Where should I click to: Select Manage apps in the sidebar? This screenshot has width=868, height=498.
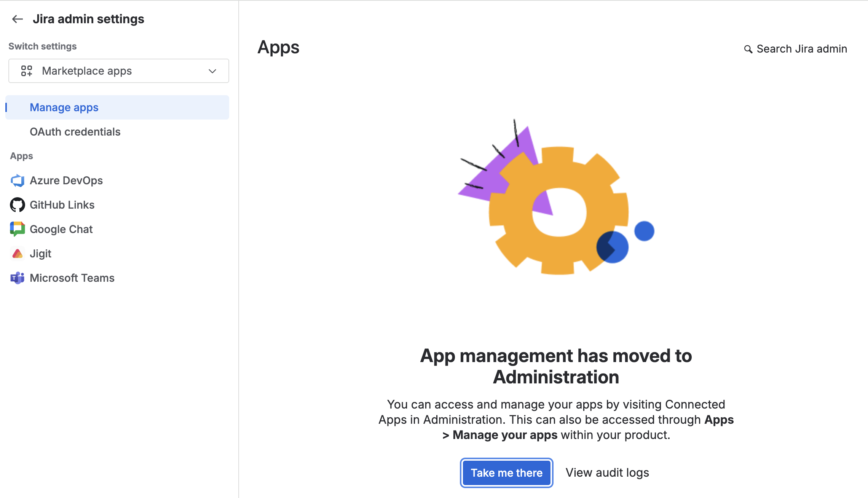pos(117,107)
